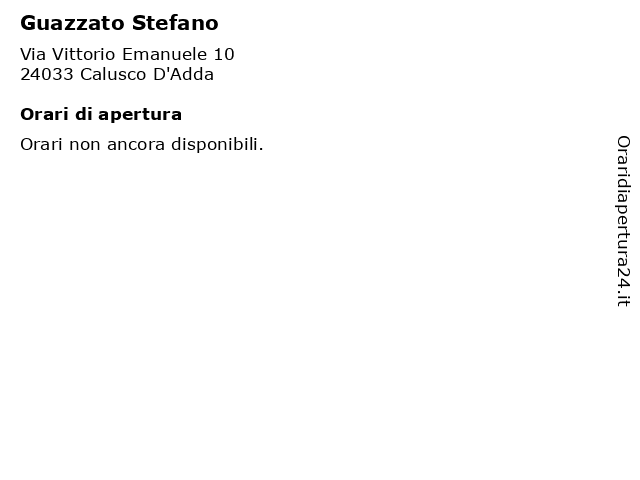
Task: Click the bold word di in the subheading
Action: coord(84,114)
